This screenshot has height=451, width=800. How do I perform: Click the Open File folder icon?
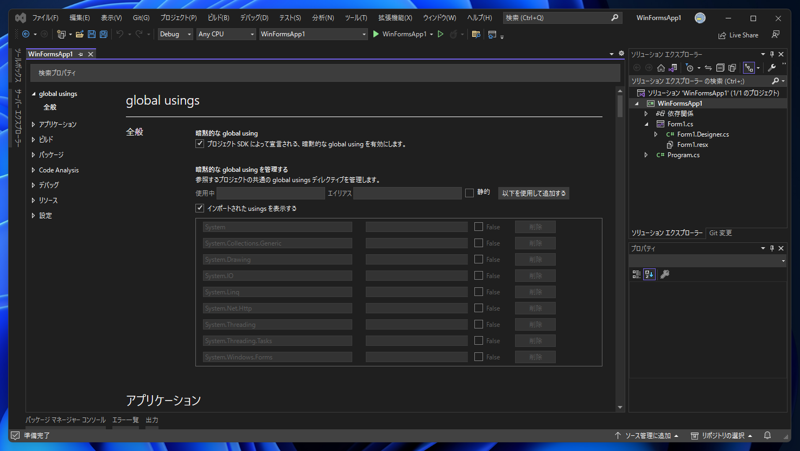point(80,34)
